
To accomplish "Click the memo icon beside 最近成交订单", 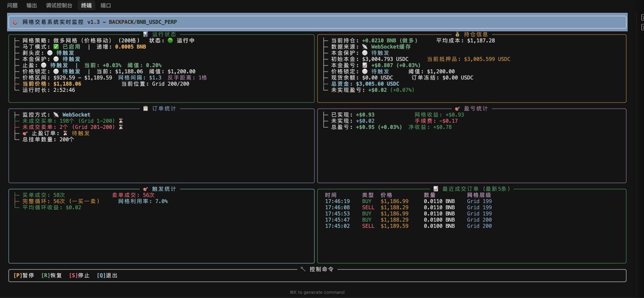I will coord(435,189).
